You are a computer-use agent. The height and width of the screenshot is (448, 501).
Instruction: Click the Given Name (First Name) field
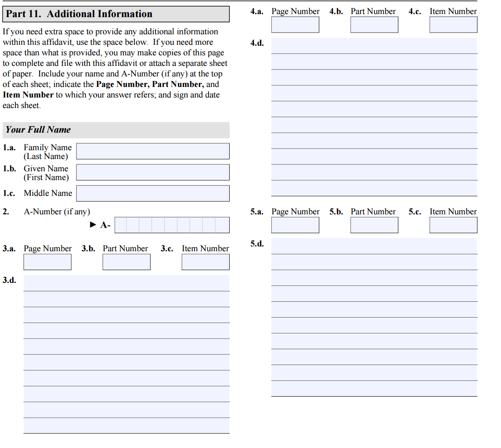[x=152, y=172]
